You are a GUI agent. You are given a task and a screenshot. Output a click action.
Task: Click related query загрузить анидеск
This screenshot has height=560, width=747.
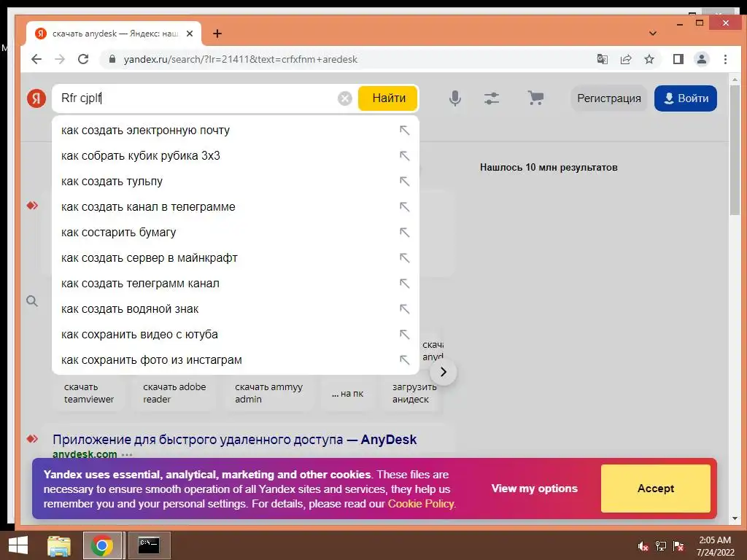[x=412, y=393]
